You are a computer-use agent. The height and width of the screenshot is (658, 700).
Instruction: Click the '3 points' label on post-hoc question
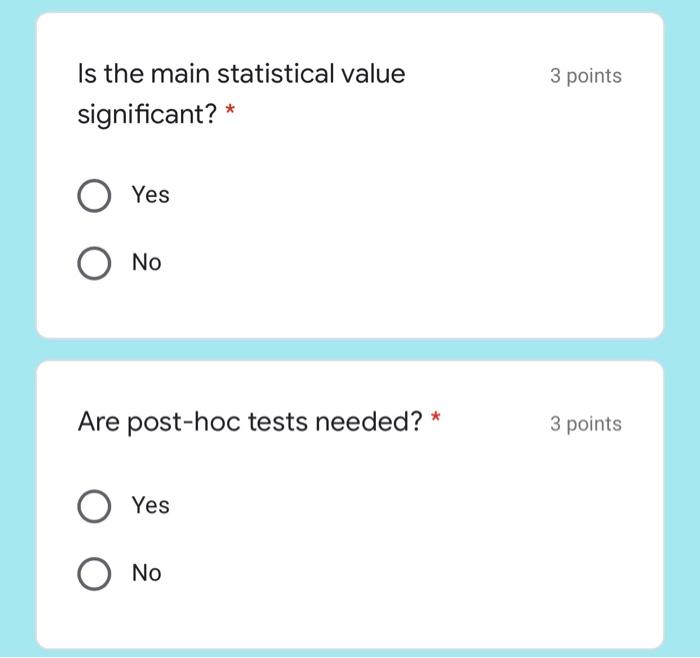point(585,424)
